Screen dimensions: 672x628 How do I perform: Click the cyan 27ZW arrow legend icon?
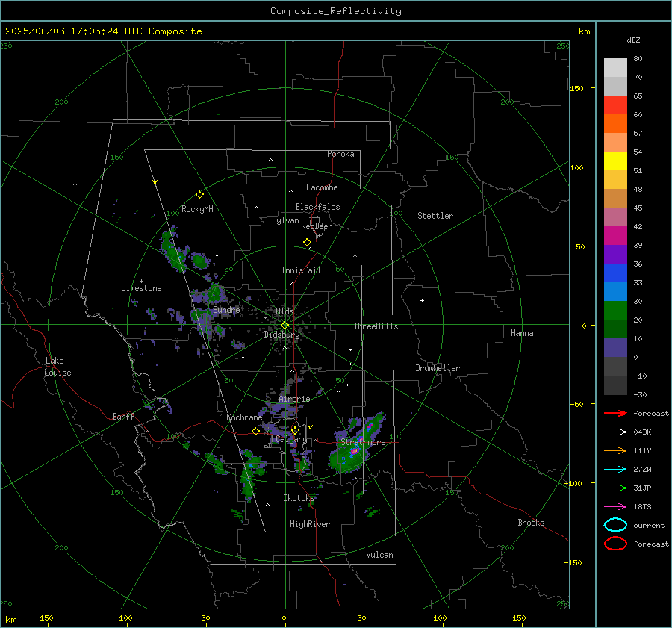615,470
